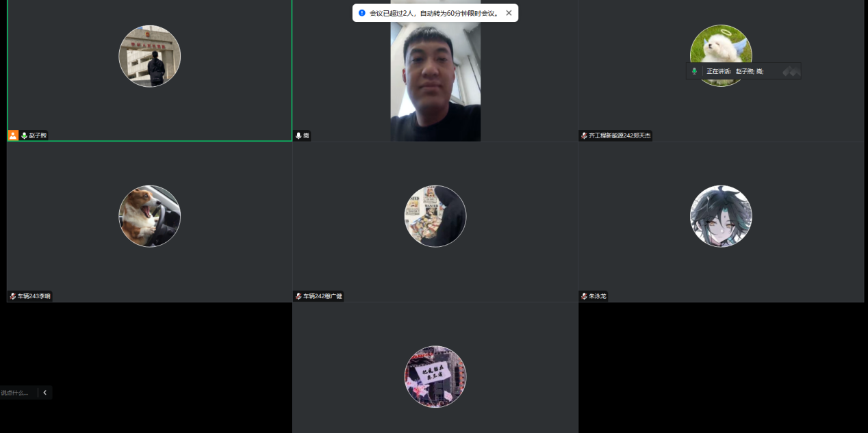This screenshot has width=868, height=433.
Task: Click the blue info icon in notification
Action: (x=362, y=13)
